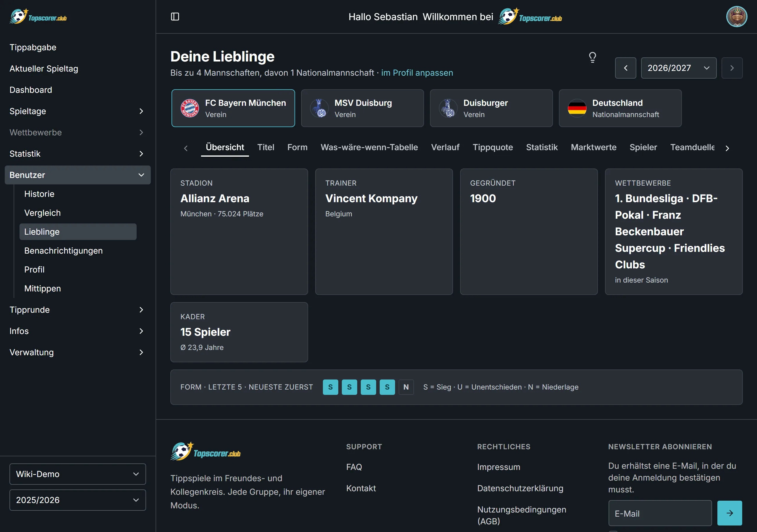Click the MSV Duisburg crest
The width and height of the screenshot is (757, 532).
click(x=319, y=108)
